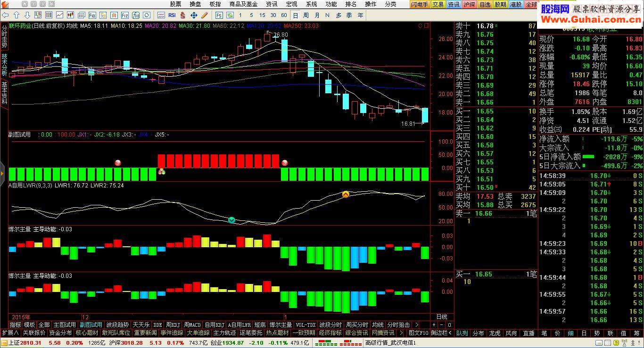The width and height of the screenshot is (644, 348).
Task: Click the blue four-arrow move icon
Action: tap(194, 16)
